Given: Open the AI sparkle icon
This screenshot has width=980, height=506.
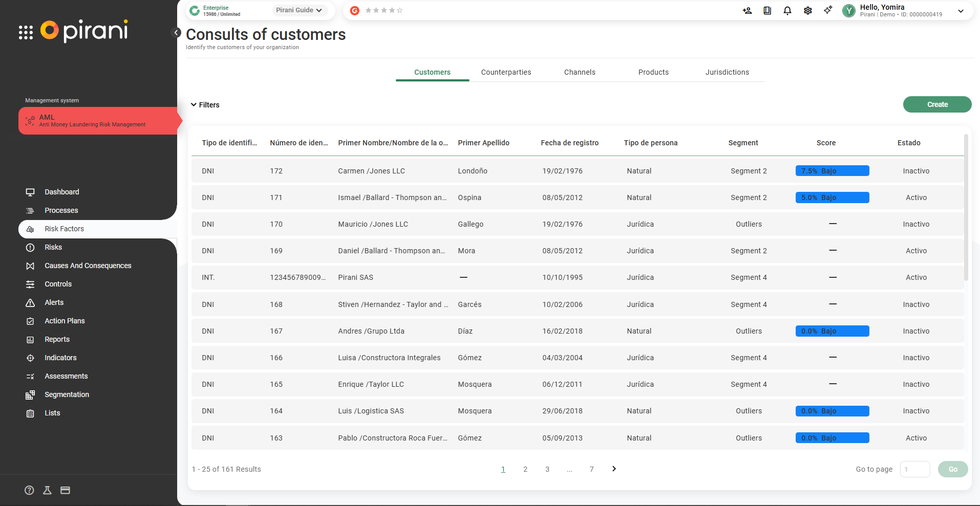Looking at the screenshot, I should (x=827, y=10).
